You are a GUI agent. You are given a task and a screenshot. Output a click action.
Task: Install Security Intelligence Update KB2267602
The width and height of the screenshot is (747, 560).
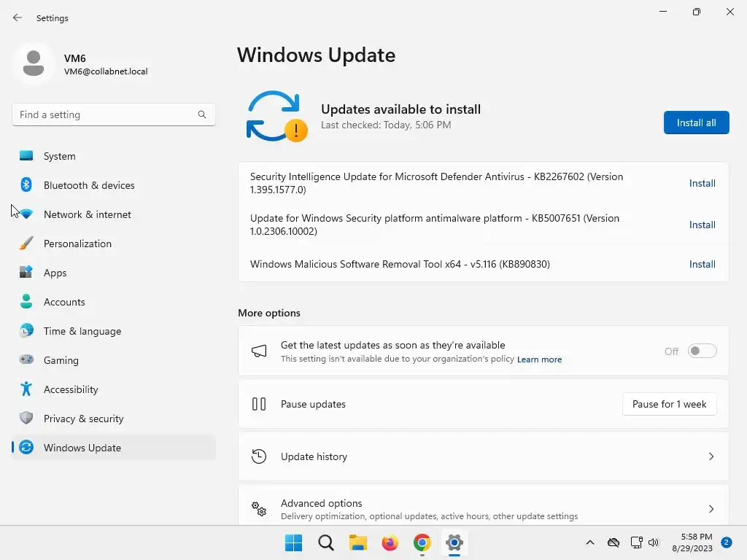703,183
